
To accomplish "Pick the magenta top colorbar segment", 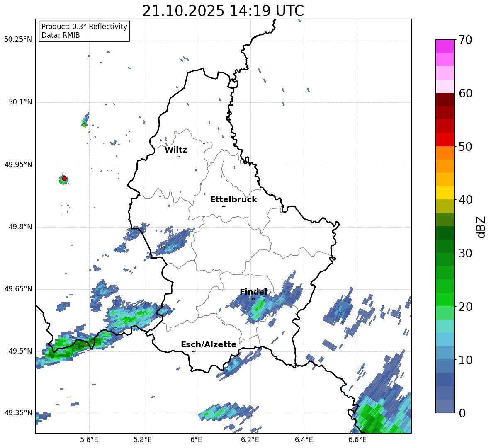I will click(445, 46).
